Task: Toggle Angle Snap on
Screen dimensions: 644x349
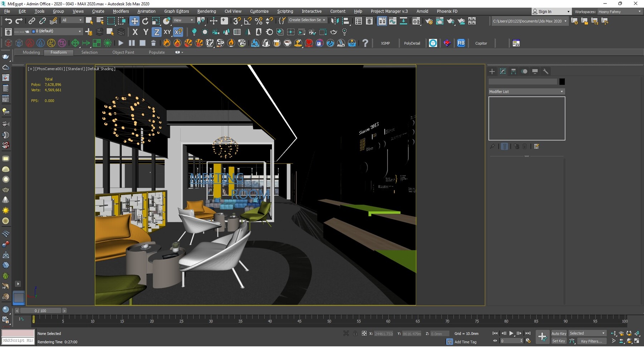Action: coord(248,21)
